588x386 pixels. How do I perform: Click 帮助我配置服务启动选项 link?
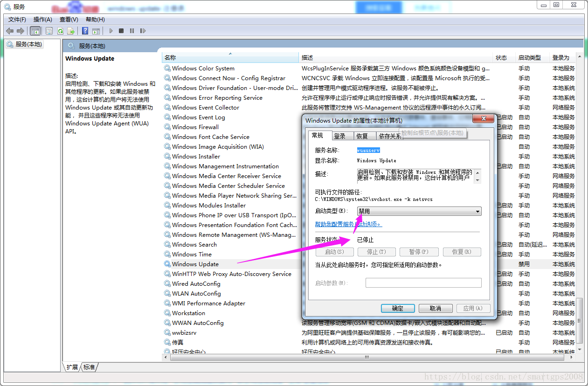pos(348,224)
